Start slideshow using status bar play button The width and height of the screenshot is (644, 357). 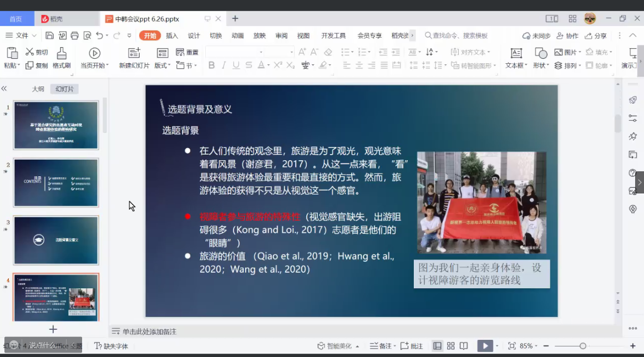pyautogui.click(x=485, y=346)
